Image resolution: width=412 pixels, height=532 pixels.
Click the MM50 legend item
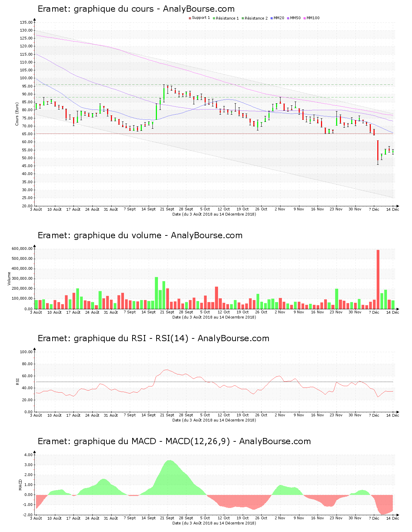pyautogui.click(x=295, y=18)
